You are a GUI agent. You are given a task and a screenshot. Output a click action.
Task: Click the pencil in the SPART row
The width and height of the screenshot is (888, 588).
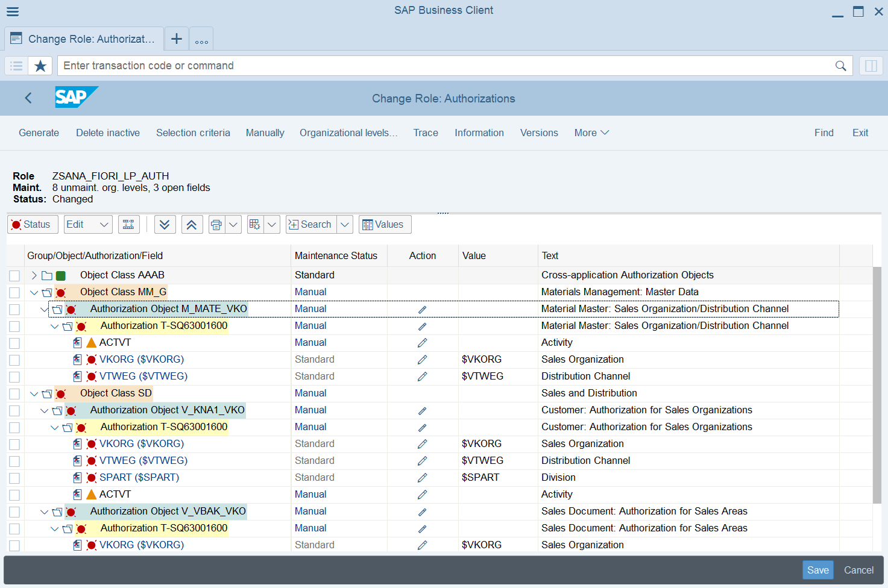click(x=423, y=478)
